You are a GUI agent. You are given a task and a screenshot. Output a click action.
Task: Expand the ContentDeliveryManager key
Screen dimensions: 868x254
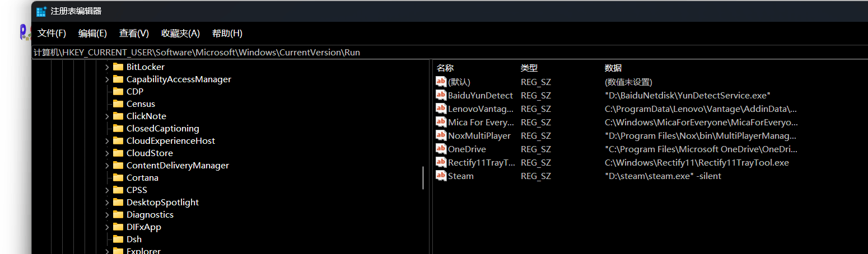[107, 166]
